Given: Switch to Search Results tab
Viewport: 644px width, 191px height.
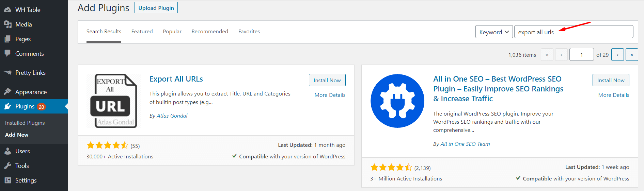Looking at the screenshot, I should click(104, 31).
